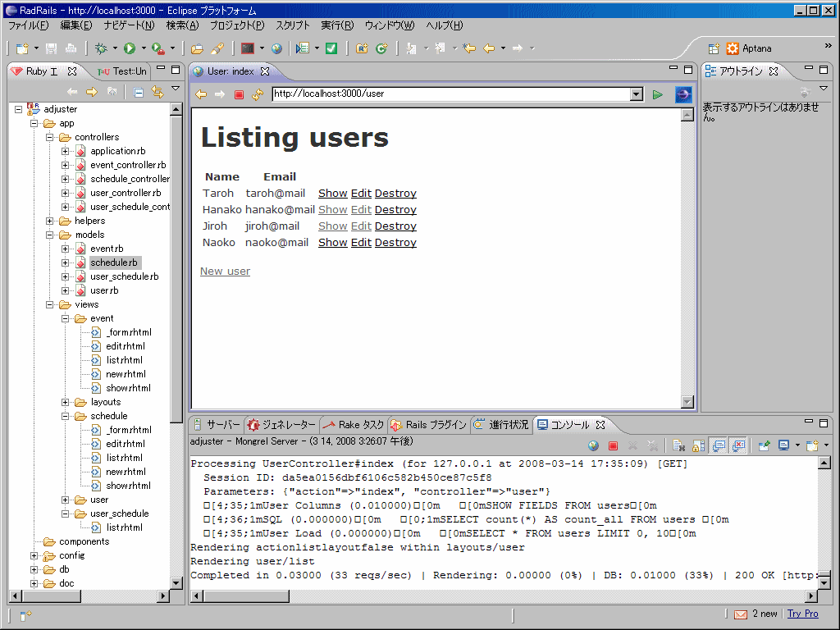Click green Go arrow next to URL field

pos(658,95)
